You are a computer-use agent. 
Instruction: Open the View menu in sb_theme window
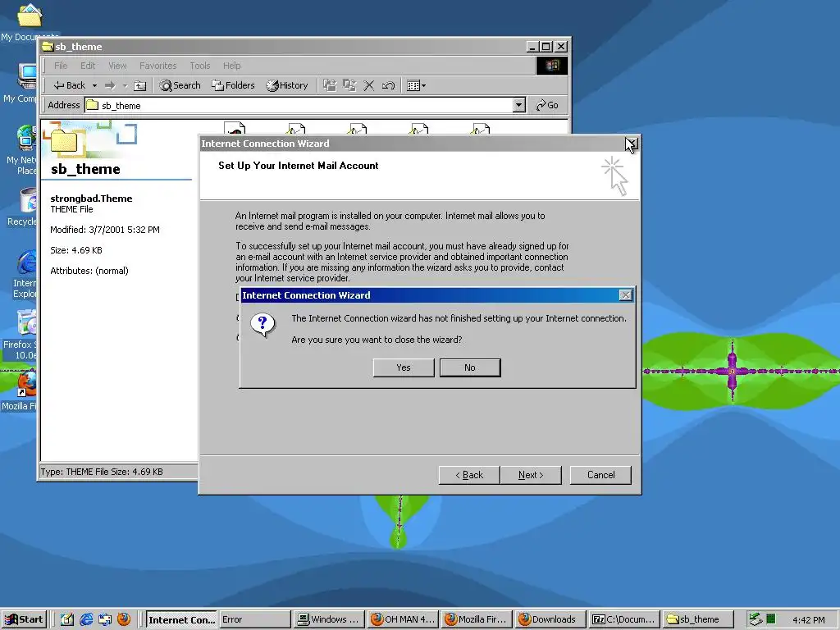click(x=117, y=66)
